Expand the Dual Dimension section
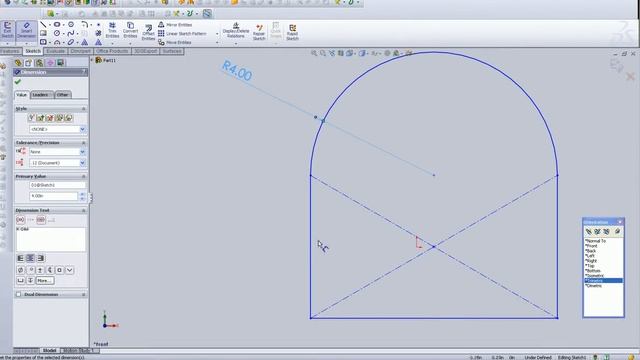Viewport: 640px width, 360px height. [x=84, y=294]
